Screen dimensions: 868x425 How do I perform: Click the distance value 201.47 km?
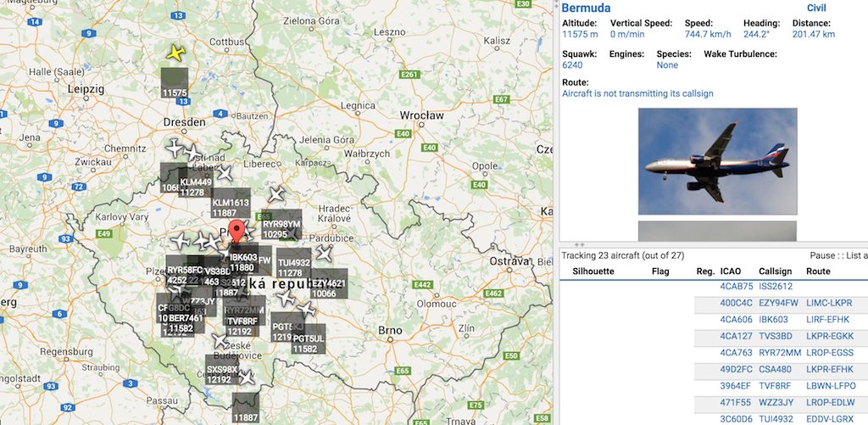coord(813,34)
